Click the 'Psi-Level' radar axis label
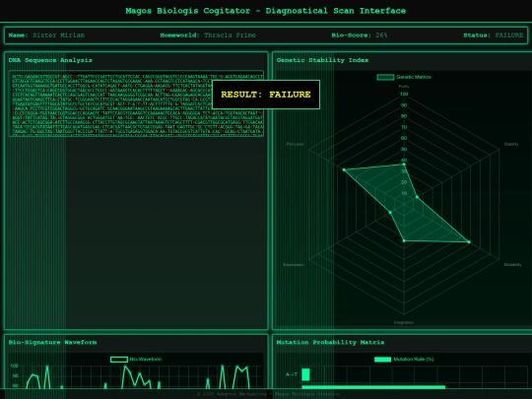532x399 pixels. (295, 144)
